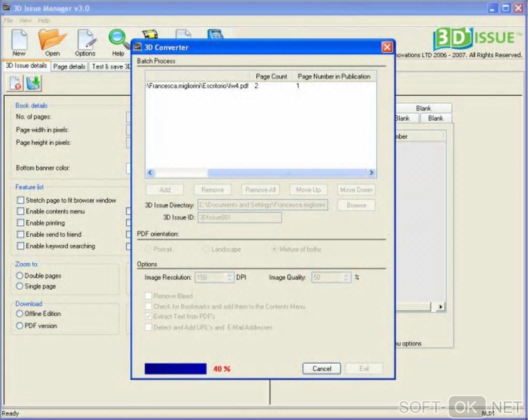
Task: Open the View menu
Action: (x=25, y=21)
